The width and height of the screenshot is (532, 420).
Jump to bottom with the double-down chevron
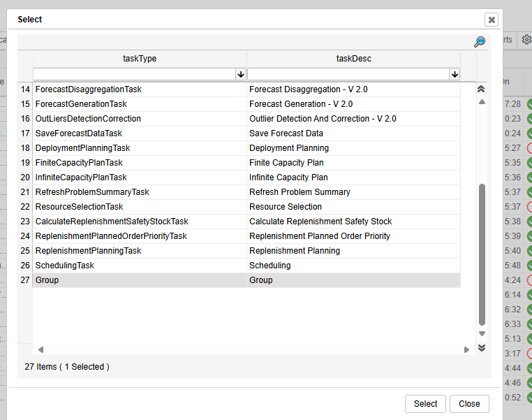click(x=481, y=347)
